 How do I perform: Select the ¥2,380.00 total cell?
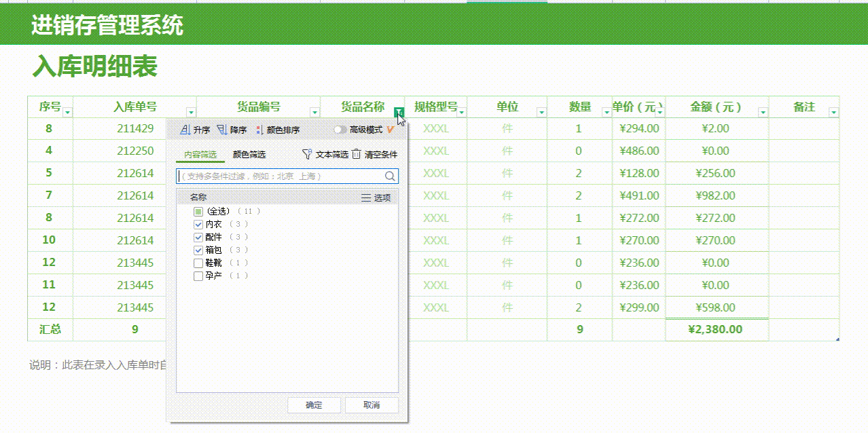(x=717, y=330)
